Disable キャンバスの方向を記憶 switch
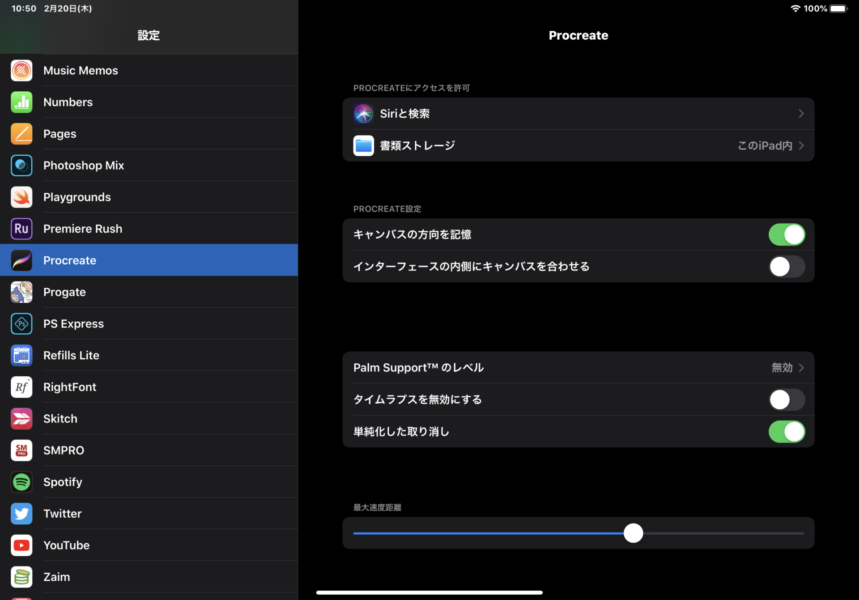859x600 pixels. point(787,235)
